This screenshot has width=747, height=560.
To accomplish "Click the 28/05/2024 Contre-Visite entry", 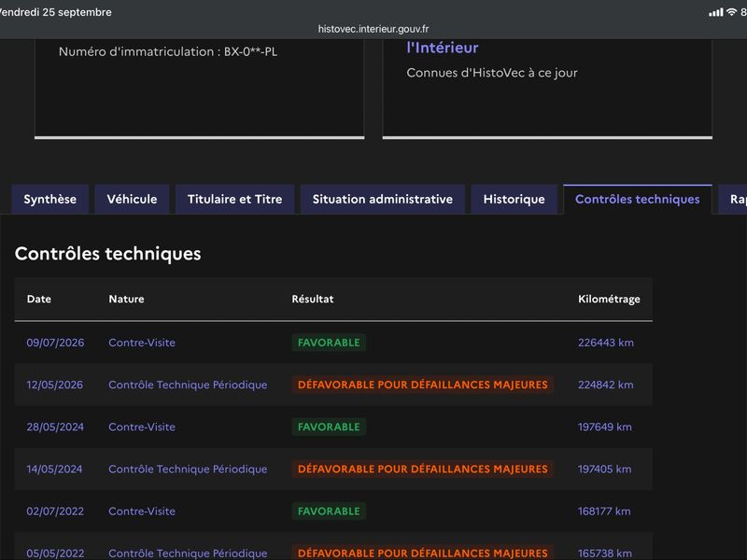I will pos(142,427).
